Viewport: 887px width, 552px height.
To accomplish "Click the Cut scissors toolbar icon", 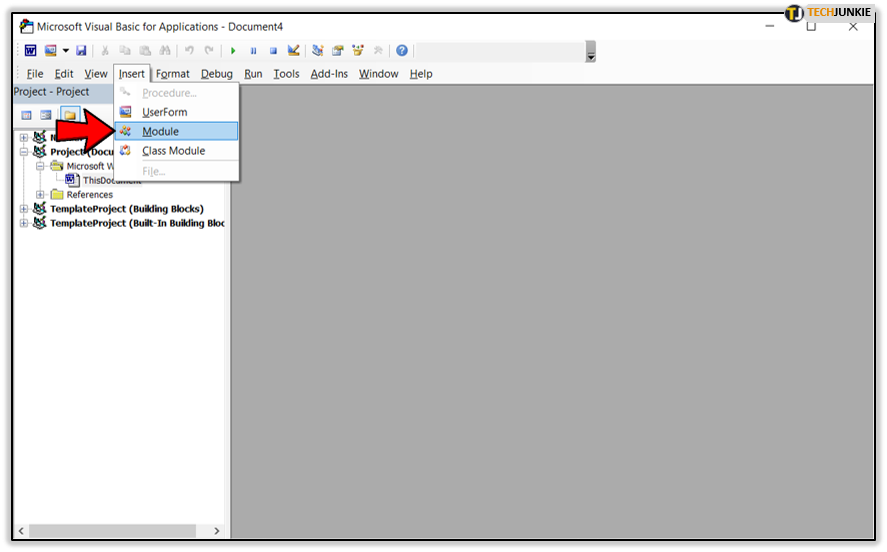I will [105, 51].
